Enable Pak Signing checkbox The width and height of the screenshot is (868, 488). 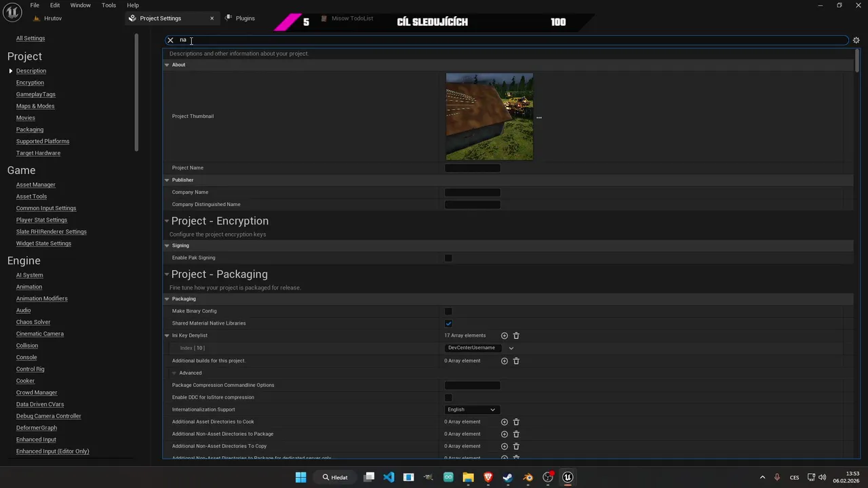[x=448, y=258]
